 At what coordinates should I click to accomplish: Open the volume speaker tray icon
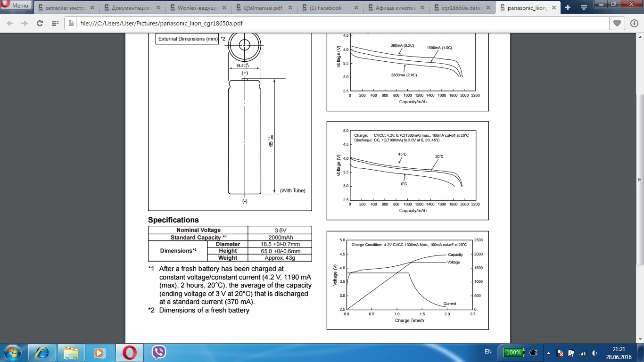point(594,353)
